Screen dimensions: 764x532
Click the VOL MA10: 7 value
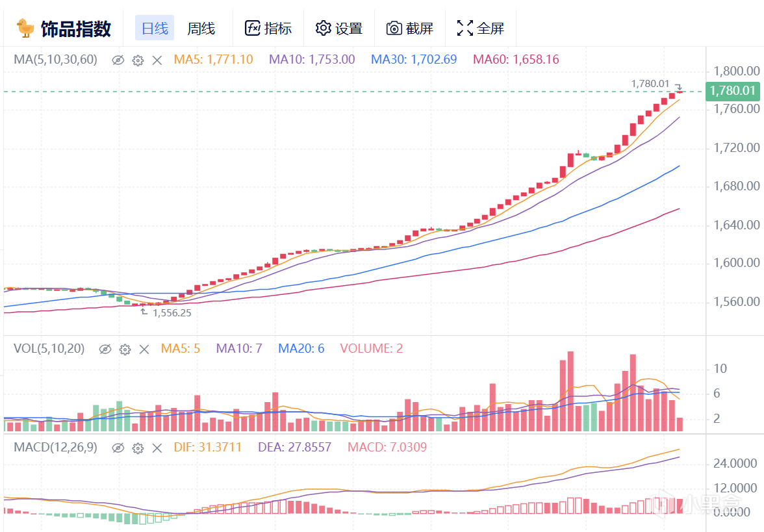pyautogui.click(x=239, y=348)
